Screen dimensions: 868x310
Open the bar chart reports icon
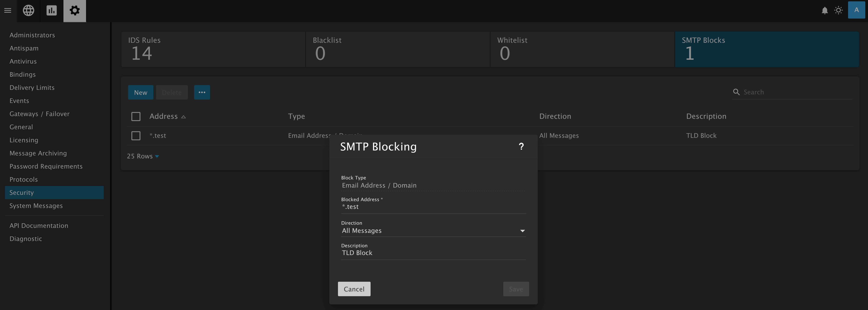[x=52, y=10]
